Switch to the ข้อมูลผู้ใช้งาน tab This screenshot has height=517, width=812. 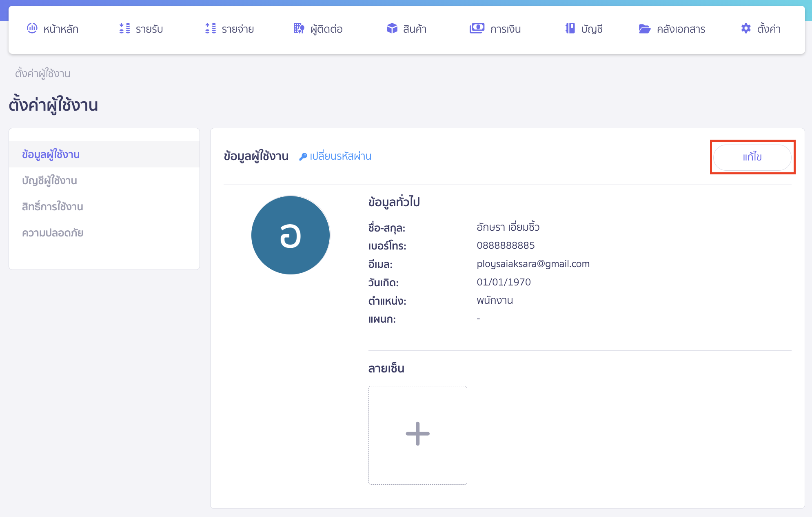click(x=51, y=154)
